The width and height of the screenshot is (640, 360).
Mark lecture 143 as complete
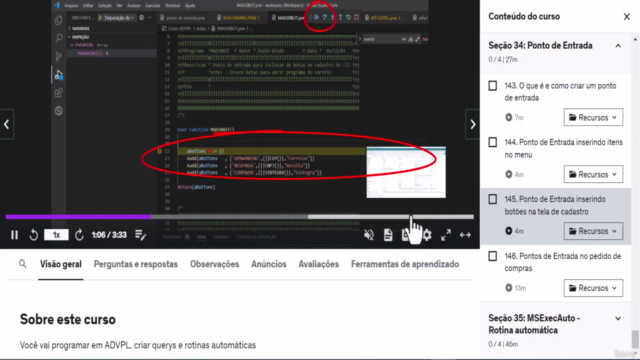pyautogui.click(x=493, y=86)
